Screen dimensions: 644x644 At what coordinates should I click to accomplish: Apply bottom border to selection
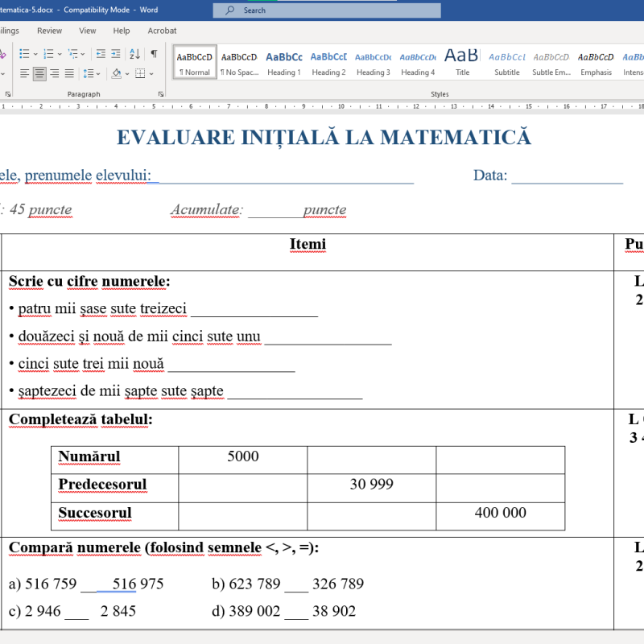tap(140, 74)
